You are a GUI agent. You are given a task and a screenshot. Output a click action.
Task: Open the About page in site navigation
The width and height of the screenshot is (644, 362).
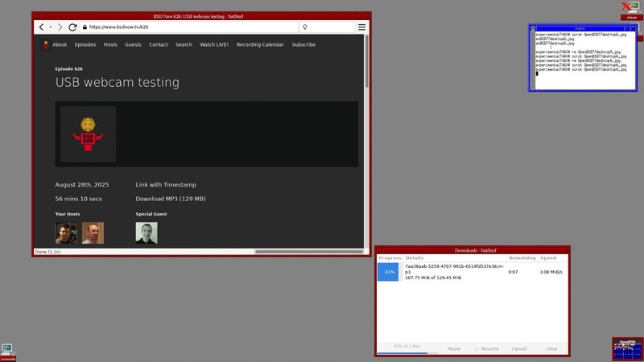point(60,44)
